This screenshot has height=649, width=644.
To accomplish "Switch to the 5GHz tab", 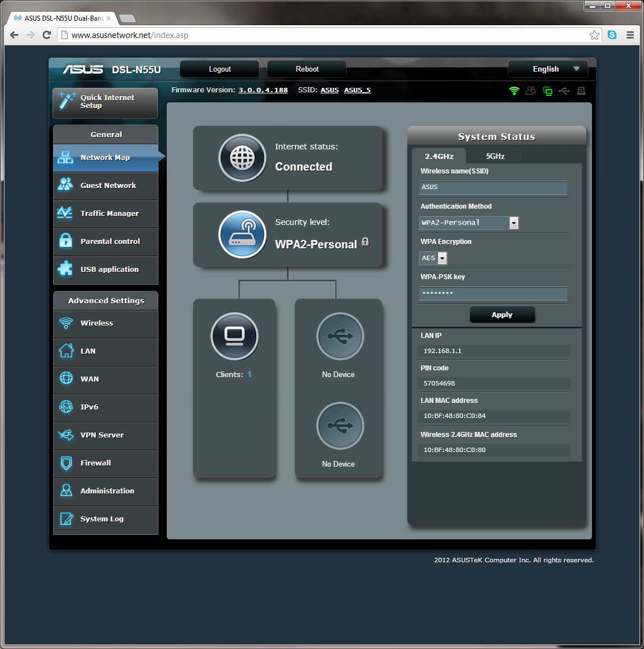I will 496,156.
